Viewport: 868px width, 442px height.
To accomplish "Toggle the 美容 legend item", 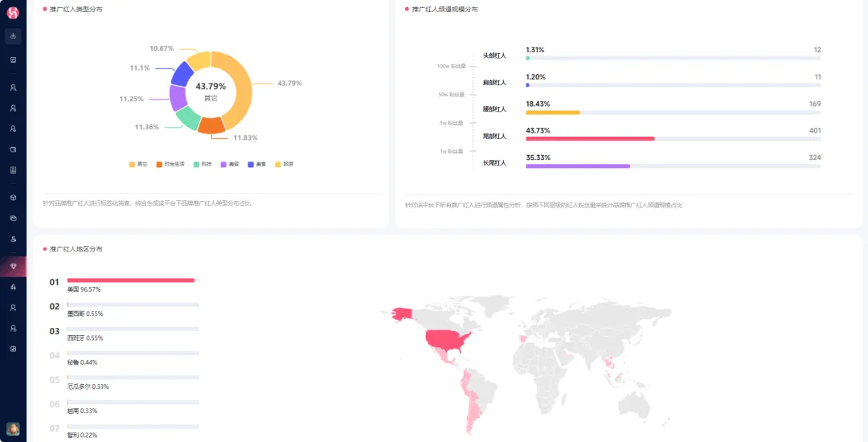I will (x=230, y=164).
